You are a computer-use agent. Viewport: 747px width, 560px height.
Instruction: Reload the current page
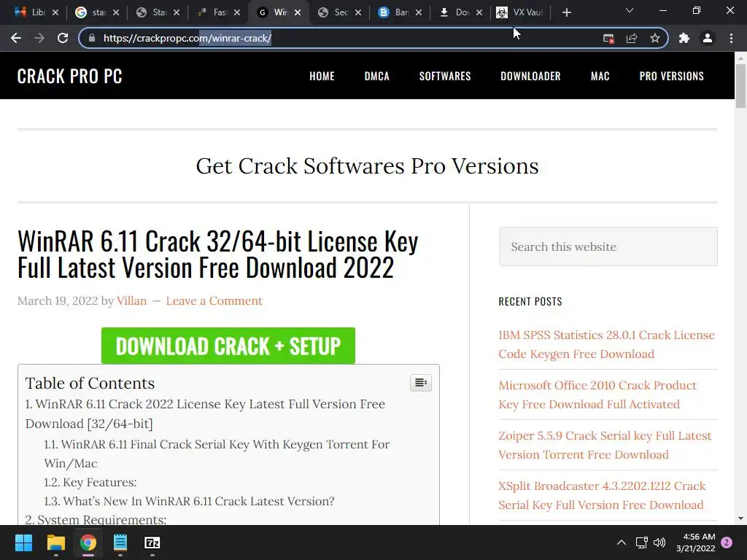[x=63, y=38]
